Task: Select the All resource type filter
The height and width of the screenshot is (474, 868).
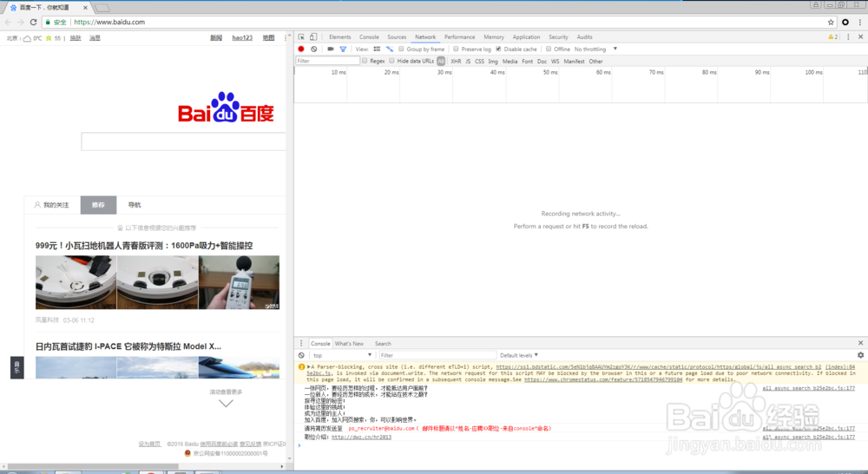Action: (x=441, y=62)
